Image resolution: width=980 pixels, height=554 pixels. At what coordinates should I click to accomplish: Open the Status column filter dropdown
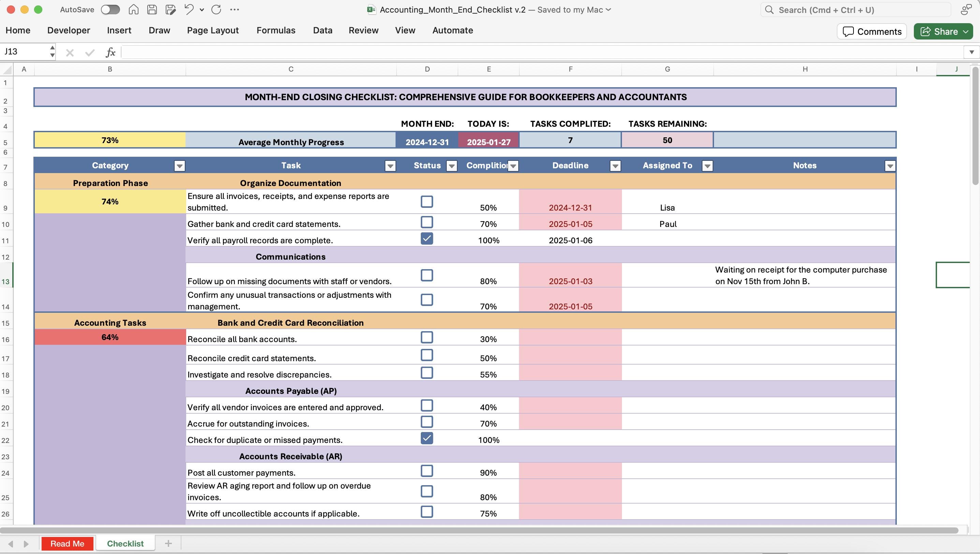[451, 166]
